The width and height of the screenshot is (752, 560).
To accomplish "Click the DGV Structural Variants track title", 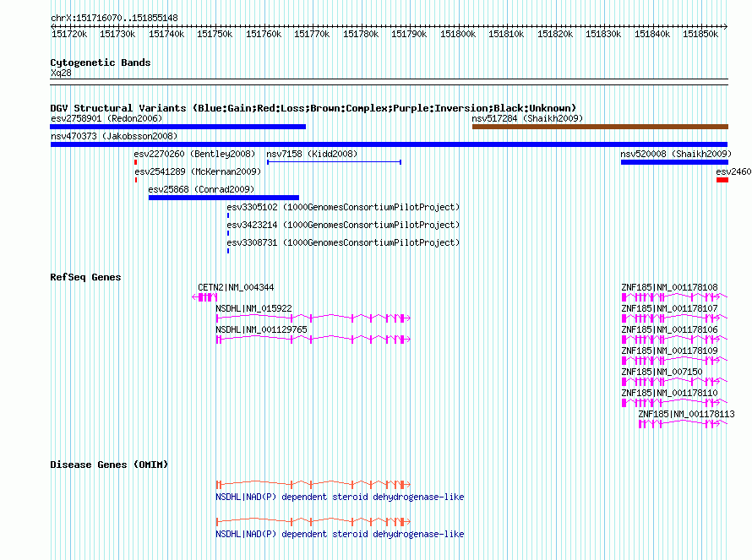I will coord(313,108).
